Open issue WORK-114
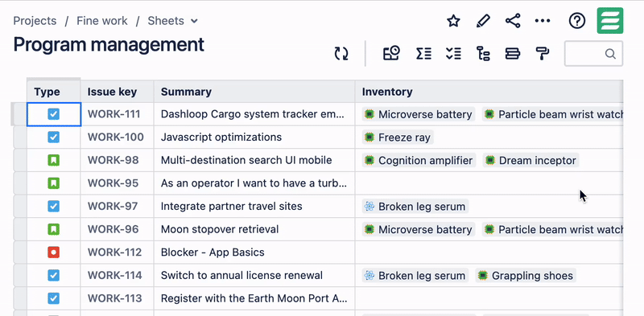This screenshot has width=644, height=316. (114, 275)
